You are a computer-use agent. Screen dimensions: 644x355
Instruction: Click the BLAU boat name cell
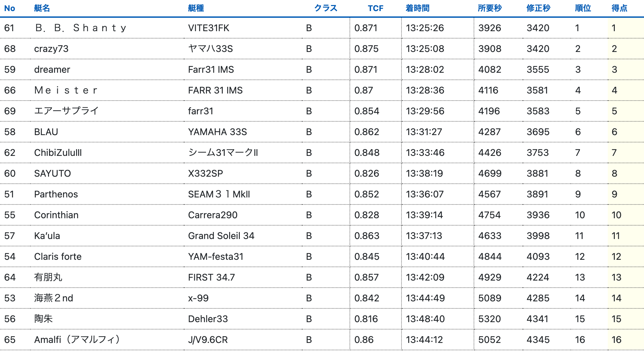[x=46, y=132]
